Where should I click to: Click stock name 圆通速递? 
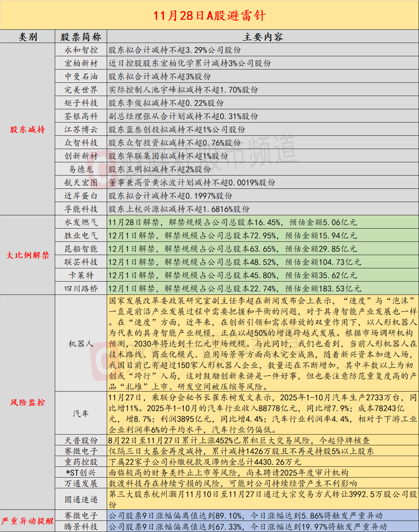point(81,500)
